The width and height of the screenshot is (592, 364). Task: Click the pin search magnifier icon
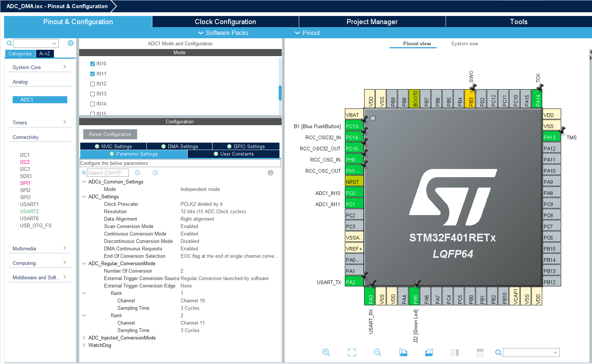click(498, 352)
